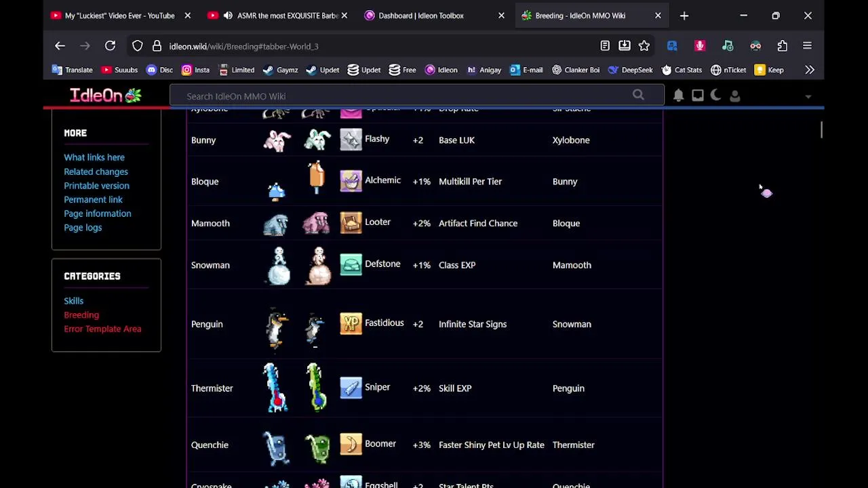Close the Idleon Toolbox tab
The image size is (868, 488).
tap(501, 16)
